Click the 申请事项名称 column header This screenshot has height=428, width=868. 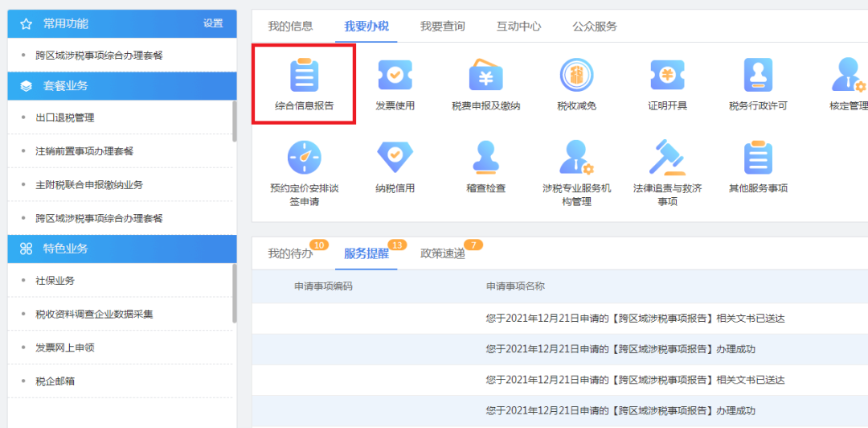515,286
